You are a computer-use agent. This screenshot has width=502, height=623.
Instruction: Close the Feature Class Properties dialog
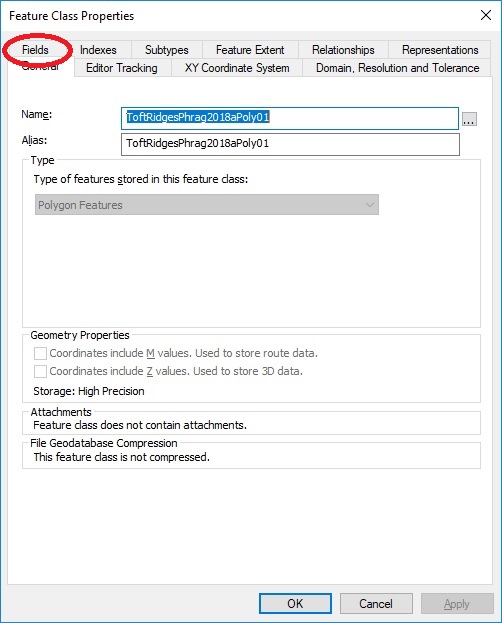coord(486,15)
